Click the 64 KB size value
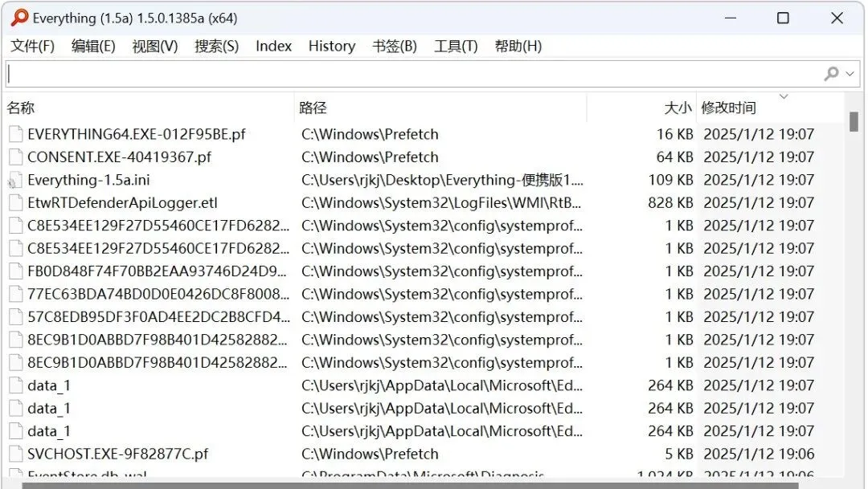 click(675, 157)
